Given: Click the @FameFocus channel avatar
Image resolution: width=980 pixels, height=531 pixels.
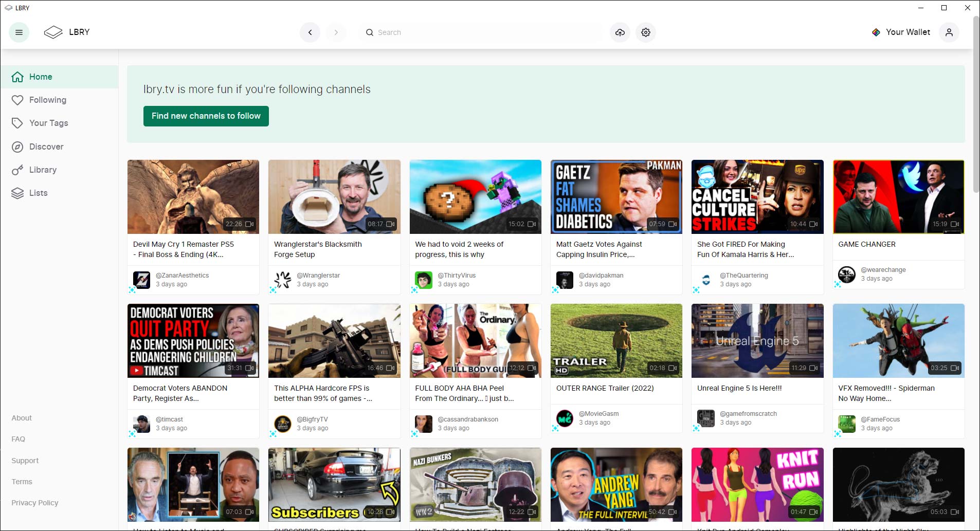Looking at the screenshot, I should (x=847, y=424).
